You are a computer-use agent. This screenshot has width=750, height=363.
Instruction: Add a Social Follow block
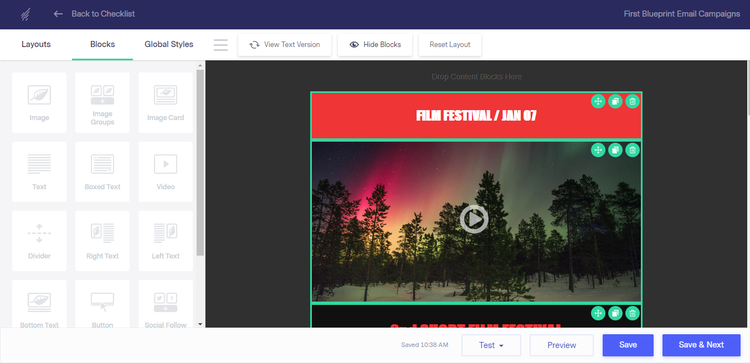point(165,304)
